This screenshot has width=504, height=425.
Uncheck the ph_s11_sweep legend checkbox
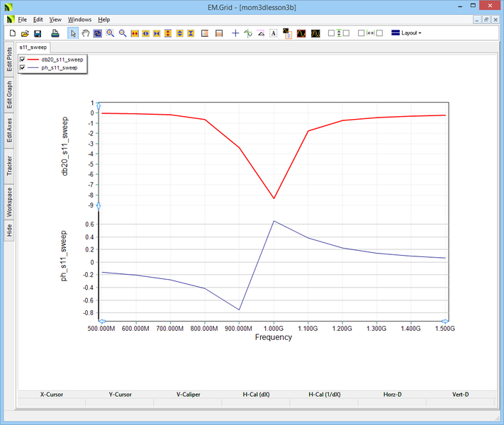coord(23,68)
